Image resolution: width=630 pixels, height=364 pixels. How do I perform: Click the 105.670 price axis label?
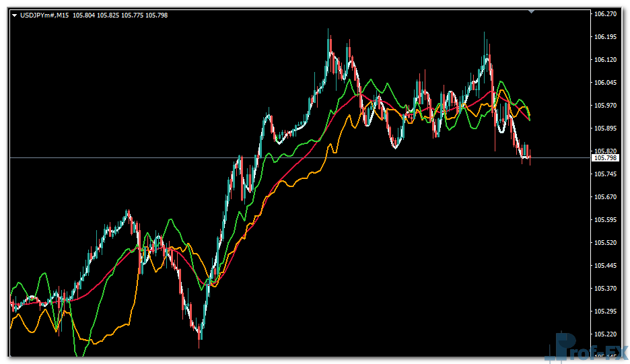(605, 197)
